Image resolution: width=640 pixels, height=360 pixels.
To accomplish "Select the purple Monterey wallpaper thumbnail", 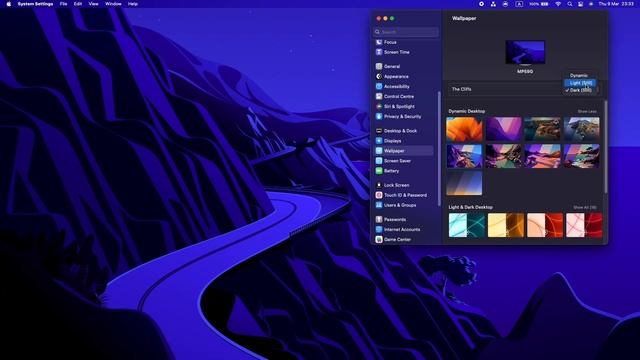I will tap(503, 129).
